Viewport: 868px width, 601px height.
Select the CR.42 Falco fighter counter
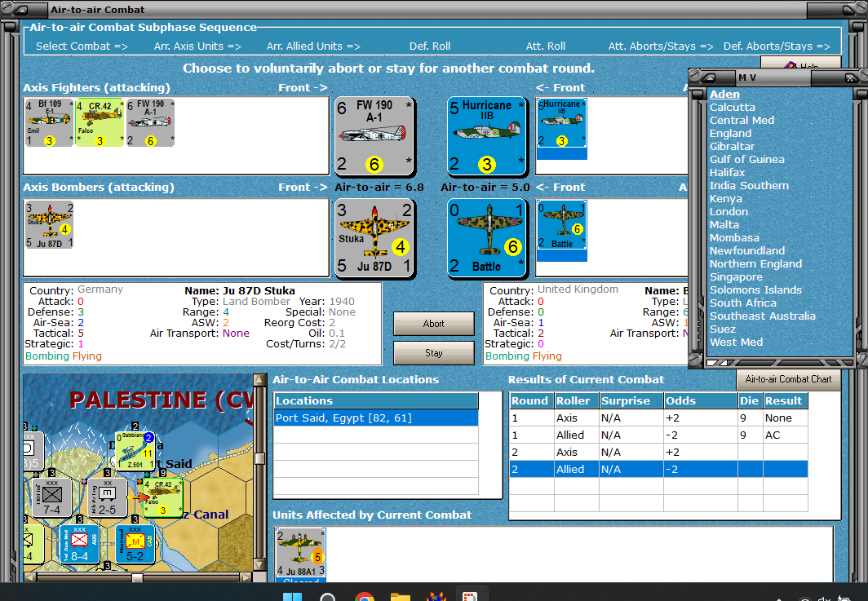click(100, 123)
